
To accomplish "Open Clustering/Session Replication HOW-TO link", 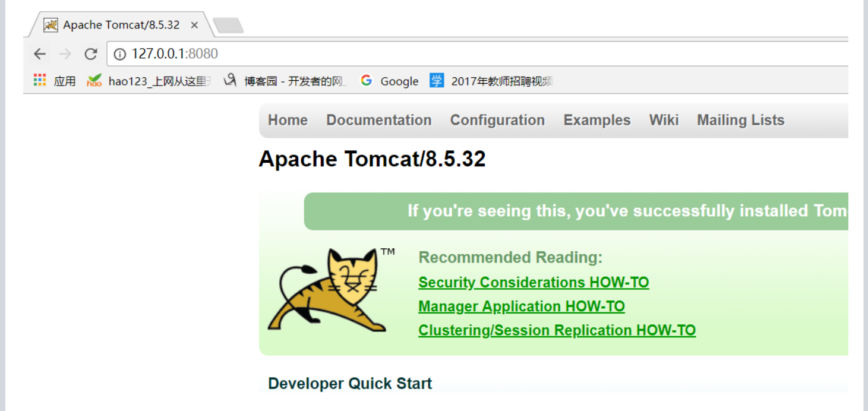I will pos(557,330).
